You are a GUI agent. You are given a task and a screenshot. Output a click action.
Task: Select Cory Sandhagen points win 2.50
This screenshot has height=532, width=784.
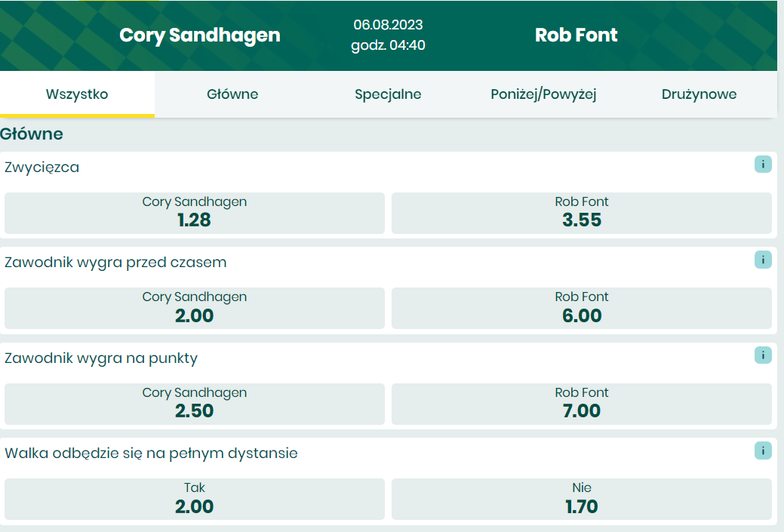195,404
